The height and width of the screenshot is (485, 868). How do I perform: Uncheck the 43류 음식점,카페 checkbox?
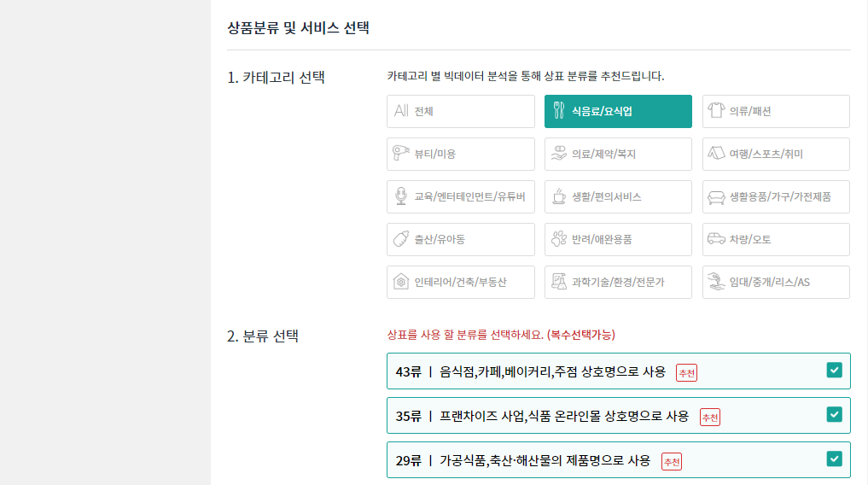tap(834, 371)
